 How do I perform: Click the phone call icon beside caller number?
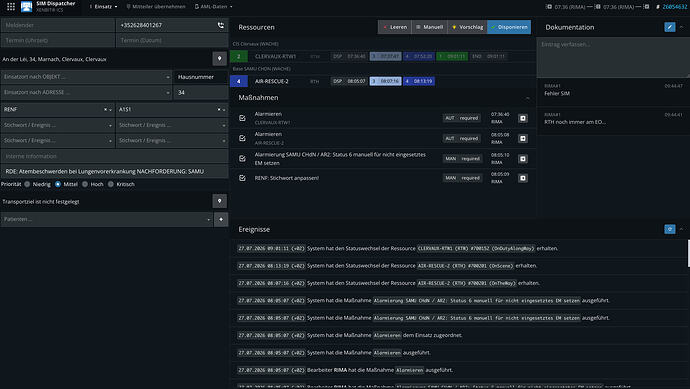[220, 25]
